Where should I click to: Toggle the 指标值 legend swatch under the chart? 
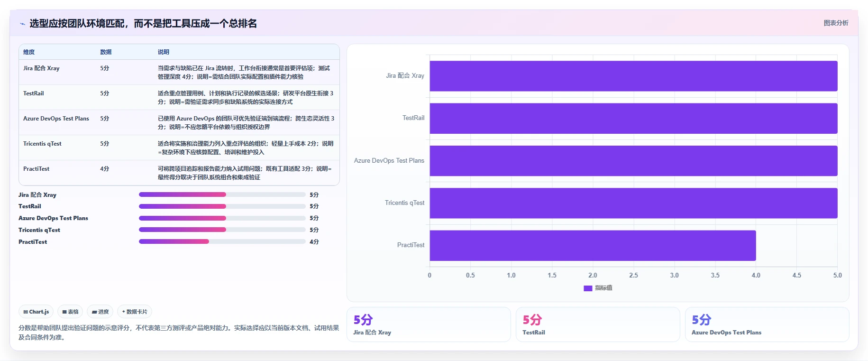588,288
